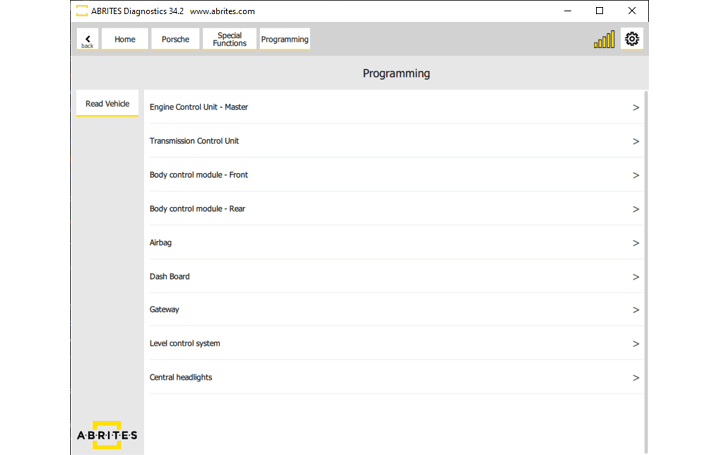Click the Level control system arrow
719x455 pixels.
click(635, 344)
